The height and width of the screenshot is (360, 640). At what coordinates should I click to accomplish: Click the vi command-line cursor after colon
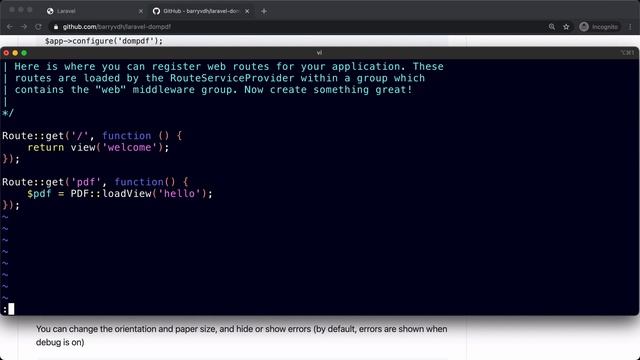pyautogui.click(x=11, y=309)
